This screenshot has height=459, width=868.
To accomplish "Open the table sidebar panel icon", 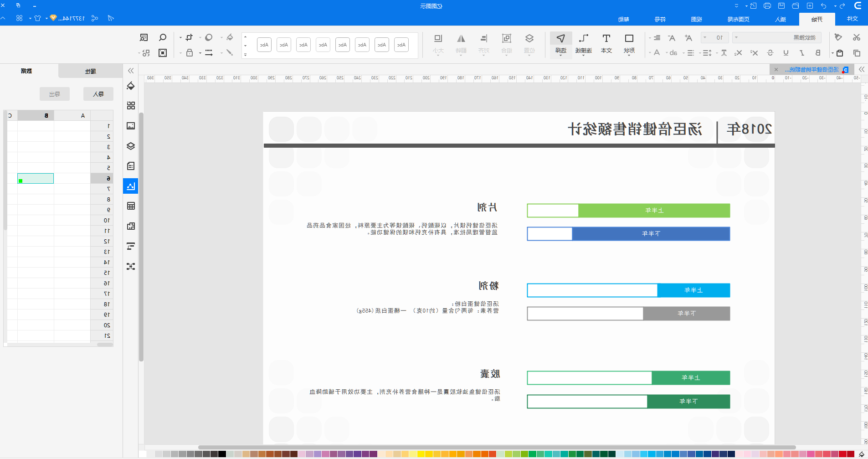I will click(x=131, y=206).
